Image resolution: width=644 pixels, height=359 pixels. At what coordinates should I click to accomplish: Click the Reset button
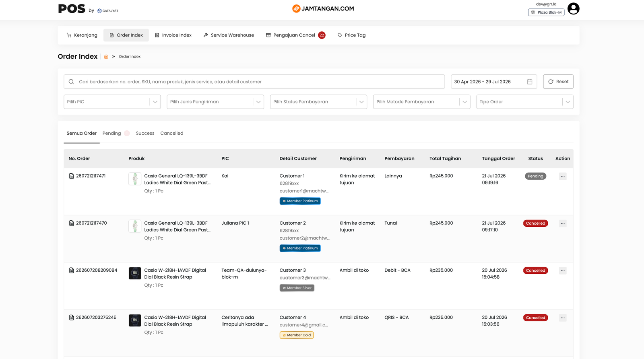tap(558, 82)
